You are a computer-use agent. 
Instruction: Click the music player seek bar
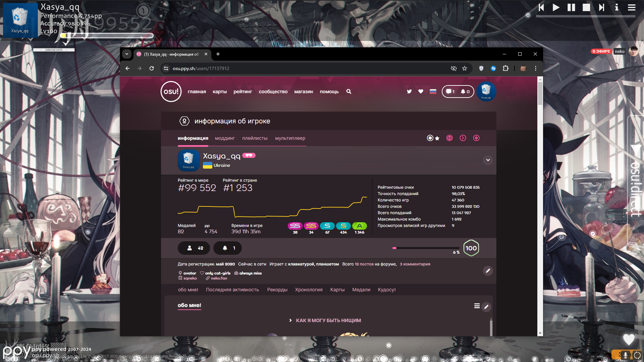pos(585,16)
